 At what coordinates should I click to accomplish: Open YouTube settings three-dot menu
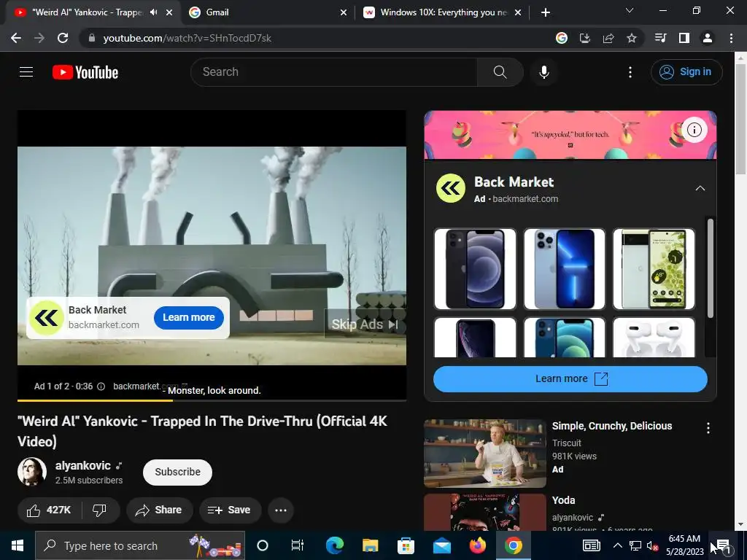tap(630, 72)
